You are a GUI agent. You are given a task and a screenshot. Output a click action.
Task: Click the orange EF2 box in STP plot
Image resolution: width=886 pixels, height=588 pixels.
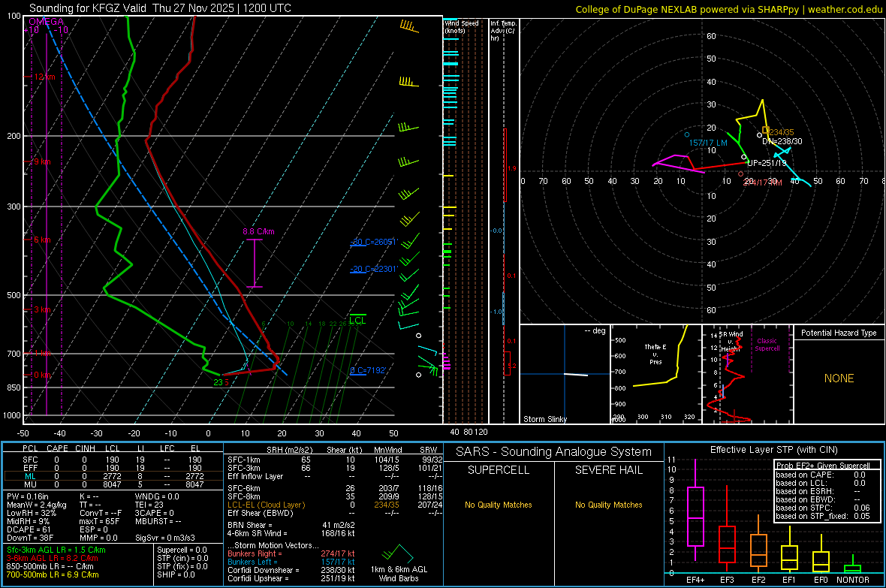(x=758, y=550)
